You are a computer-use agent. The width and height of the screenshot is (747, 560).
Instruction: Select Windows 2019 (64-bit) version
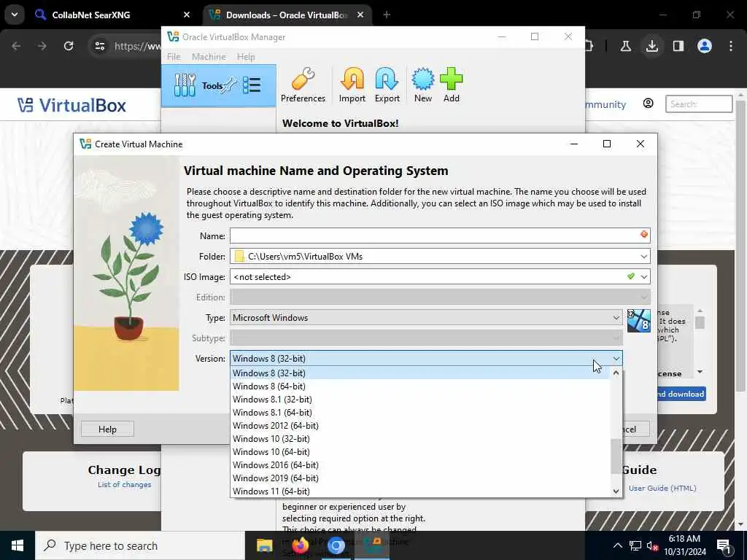(x=420, y=478)
